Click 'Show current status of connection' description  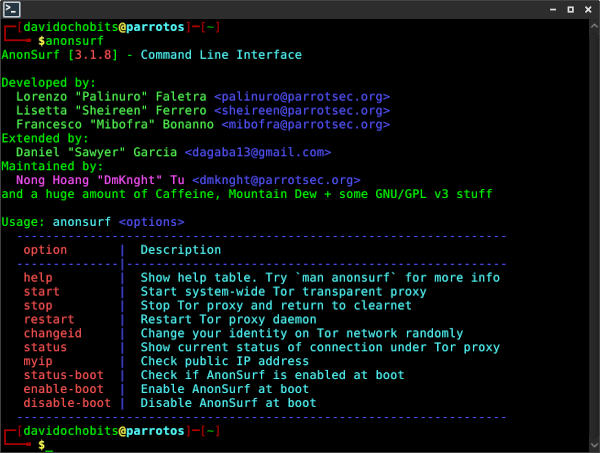[x=320, y=347]
